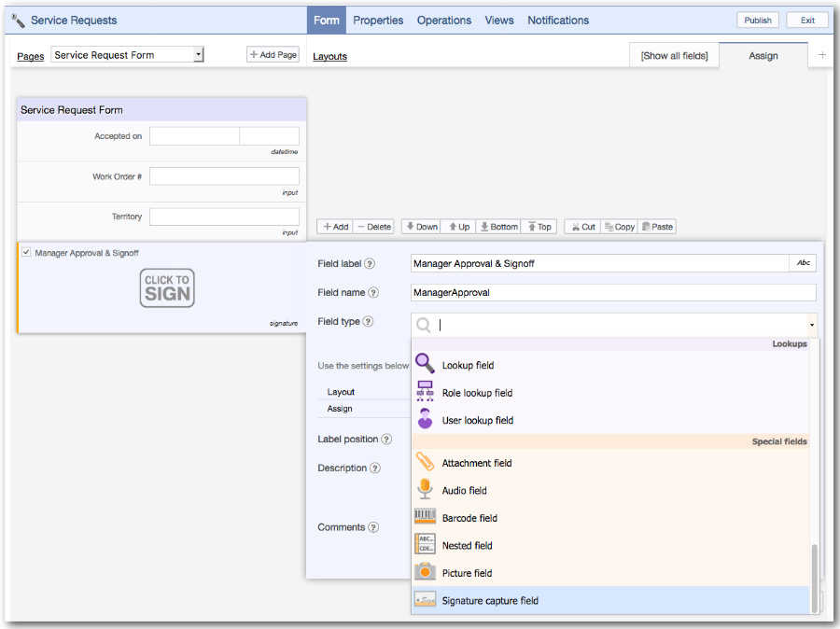The image size is (840, 629).
Task: Choose the Signature capture field icon
Action: tap(425, 600)
